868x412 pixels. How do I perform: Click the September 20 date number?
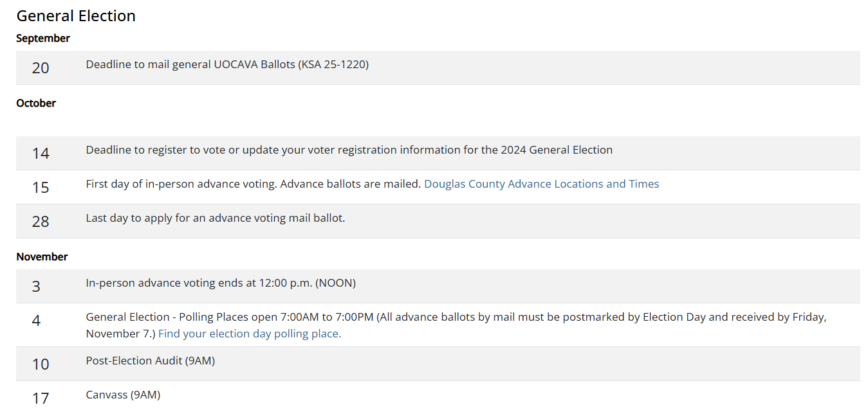pos(41,68)
